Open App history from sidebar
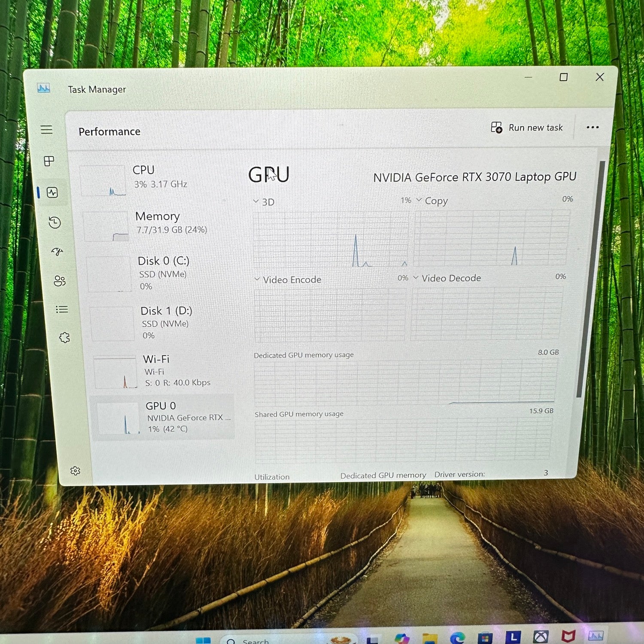Viewport: 644px width, 644px height. click(x=55, y=222)
